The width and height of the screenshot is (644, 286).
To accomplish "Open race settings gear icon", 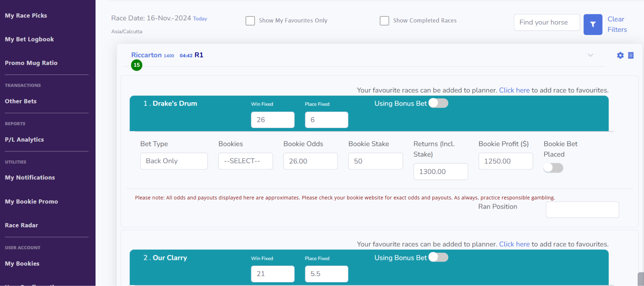I will point(620,55).
